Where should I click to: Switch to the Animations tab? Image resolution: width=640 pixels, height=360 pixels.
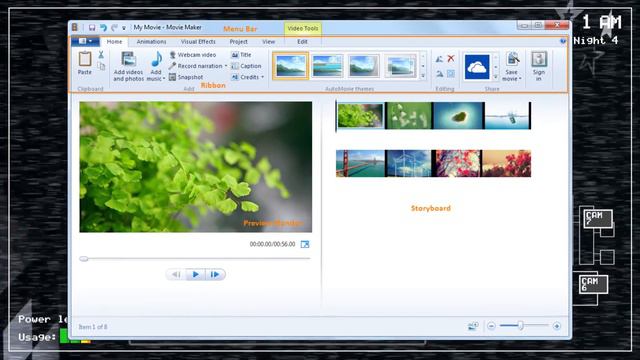click(x=151, y=42)
